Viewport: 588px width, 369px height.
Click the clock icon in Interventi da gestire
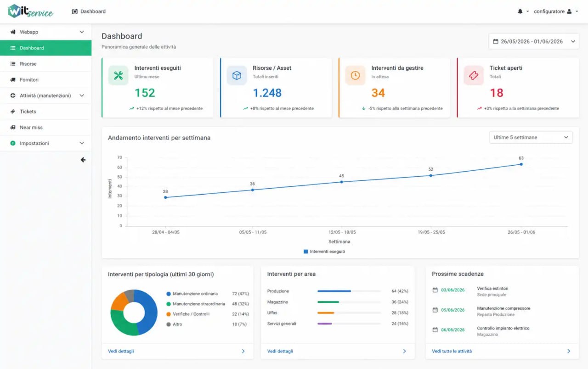pyautogui.click(x=355, y=76)
